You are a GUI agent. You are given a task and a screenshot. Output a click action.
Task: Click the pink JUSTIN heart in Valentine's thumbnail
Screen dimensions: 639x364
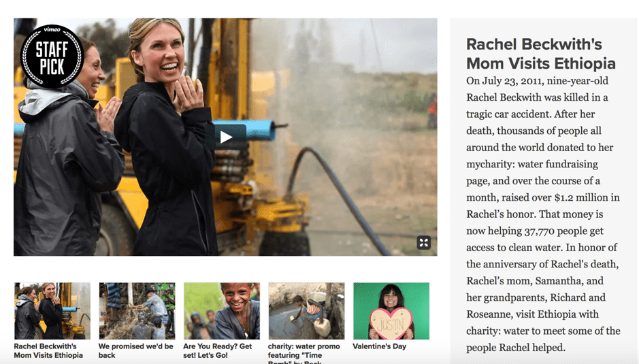(x=391, y=324)
